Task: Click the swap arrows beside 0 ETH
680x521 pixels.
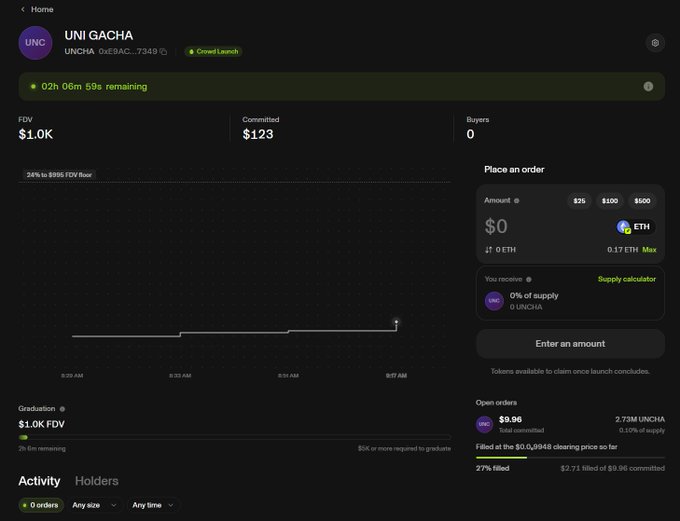Action: point(488,250)
